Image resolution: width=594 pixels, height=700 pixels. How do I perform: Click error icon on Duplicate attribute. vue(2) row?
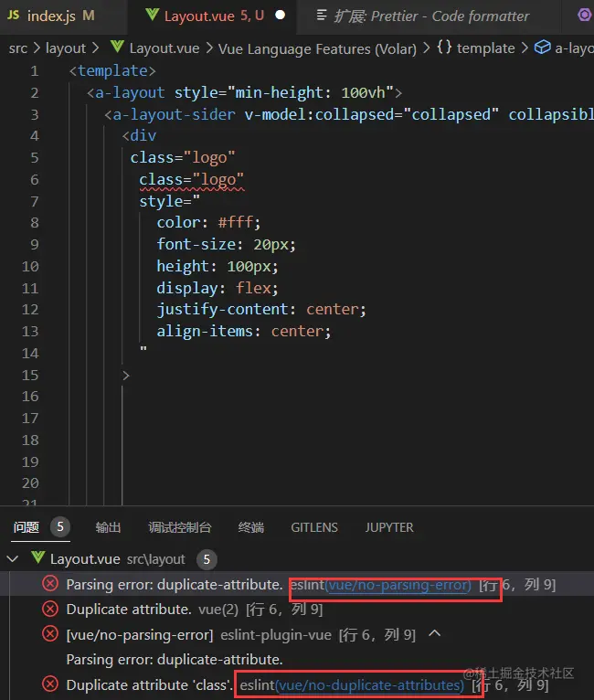pos(50,609)
